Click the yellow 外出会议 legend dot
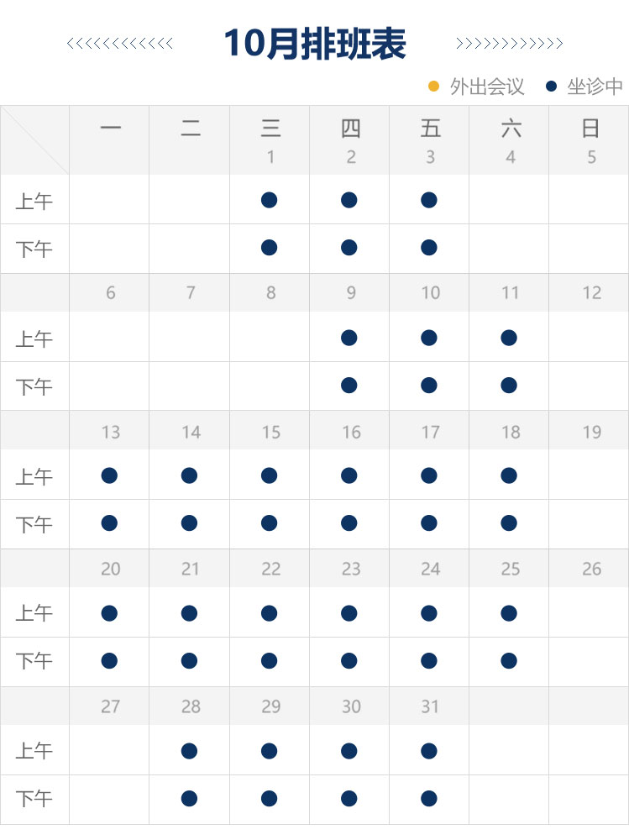 pyautogui.click(x=434, y=86)
